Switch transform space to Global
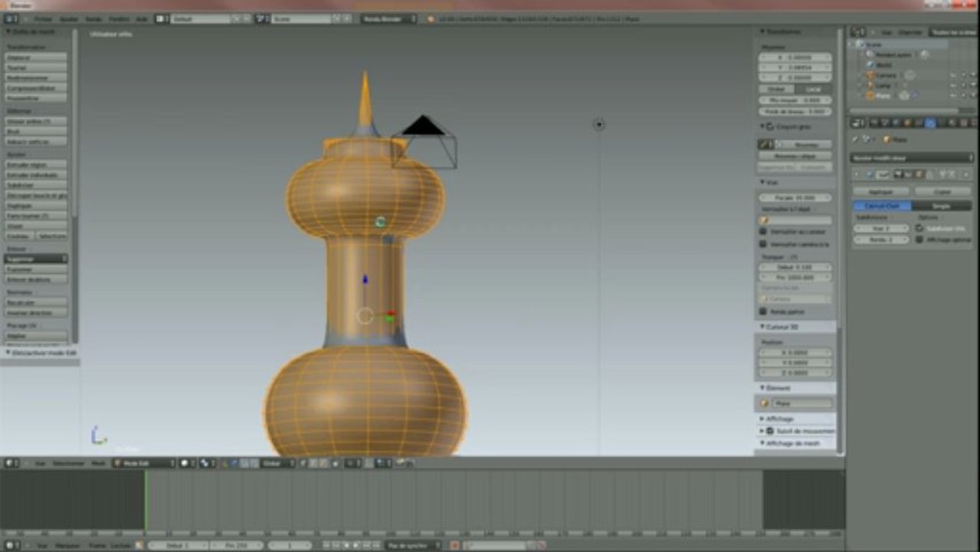The width and height of the screenshot is (980, 552). tap(775, 89)
